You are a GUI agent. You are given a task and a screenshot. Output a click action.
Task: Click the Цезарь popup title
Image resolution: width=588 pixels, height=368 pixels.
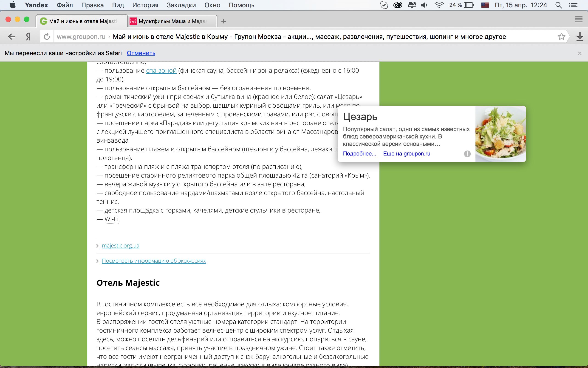(360, 117)
